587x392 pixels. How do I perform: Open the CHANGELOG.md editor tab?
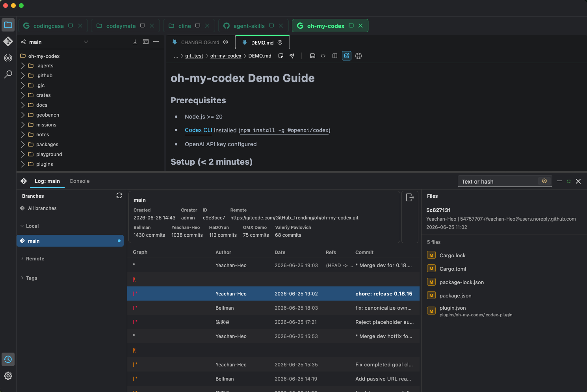tap(200, 42)
